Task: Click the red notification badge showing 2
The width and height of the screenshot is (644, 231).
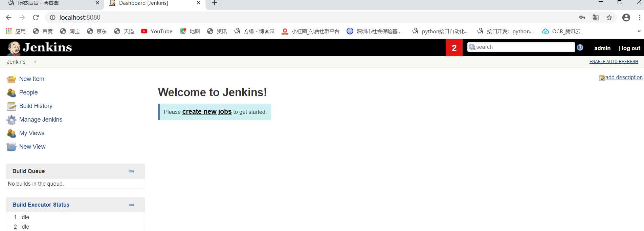Action: pos(454,48)
